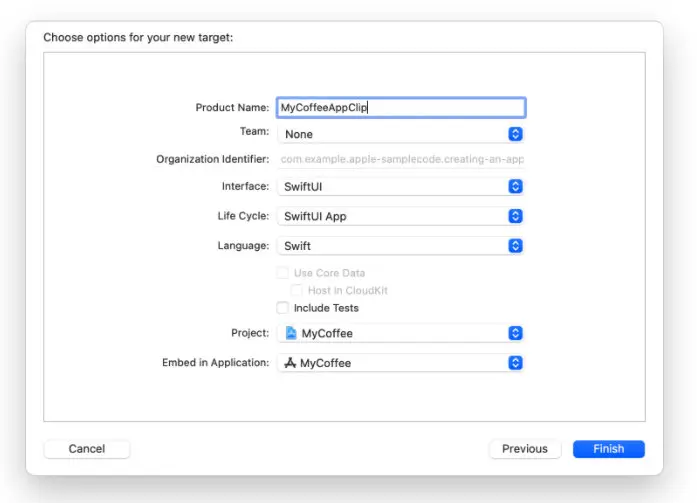The image size is (697, 503).
Task: Click the Team dropdown arrow button
Action: pyautogui.click(x=515, y=134)
